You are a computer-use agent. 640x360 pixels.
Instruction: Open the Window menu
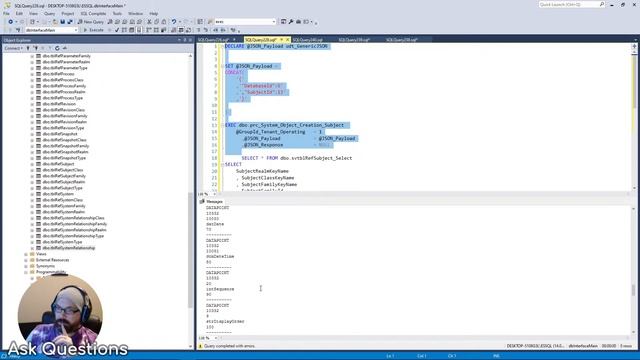click(x=136, y=13)
